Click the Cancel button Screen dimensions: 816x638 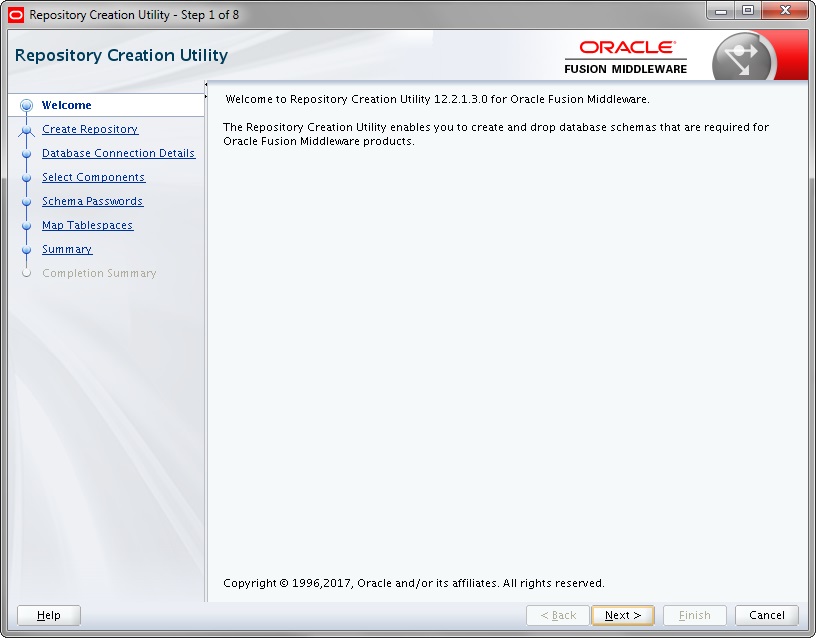tap(767, 615)
